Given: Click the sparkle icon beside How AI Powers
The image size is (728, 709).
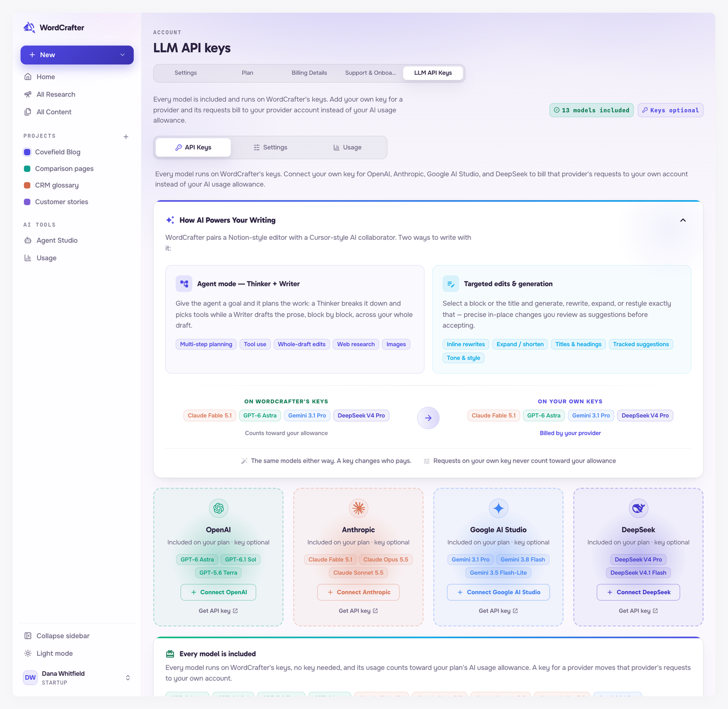Looking at the screenshot, I should [x=170, y=220].
